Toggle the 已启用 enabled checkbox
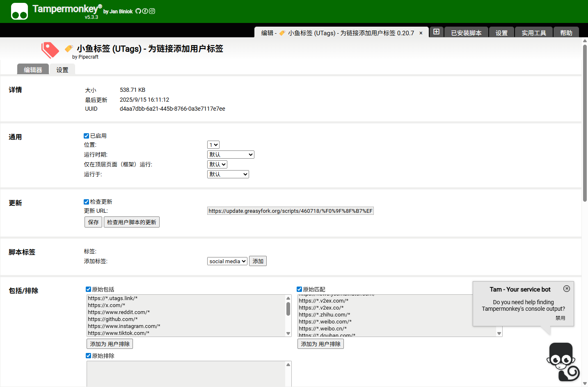 [x=86, y=136]
